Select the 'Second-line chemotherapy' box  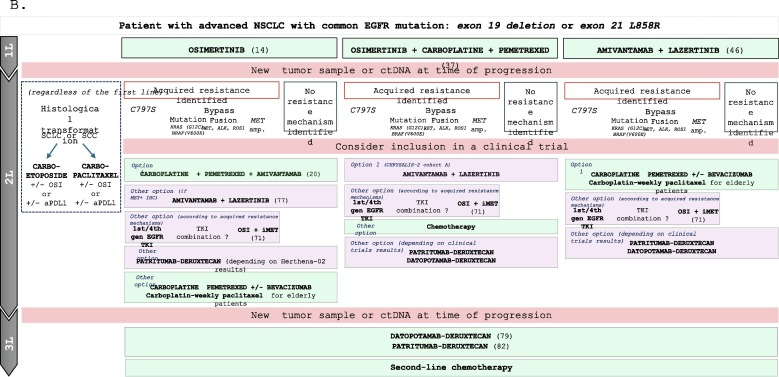[x=451, y=368]
